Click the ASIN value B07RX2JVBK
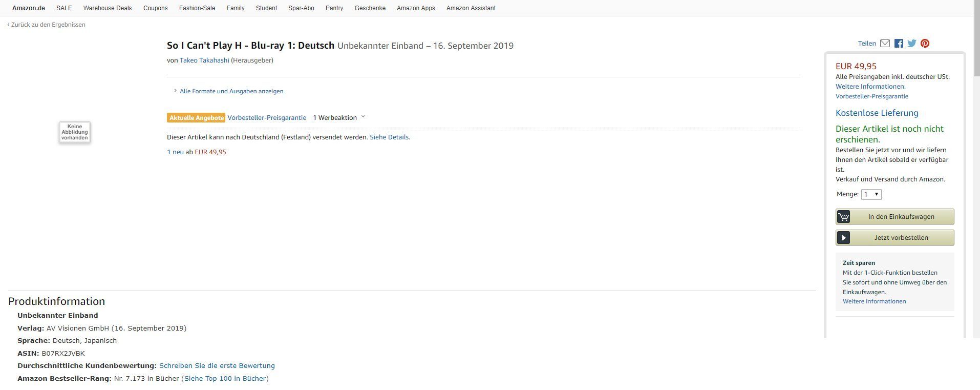This screenshot has height=390, width=980. 63,354
